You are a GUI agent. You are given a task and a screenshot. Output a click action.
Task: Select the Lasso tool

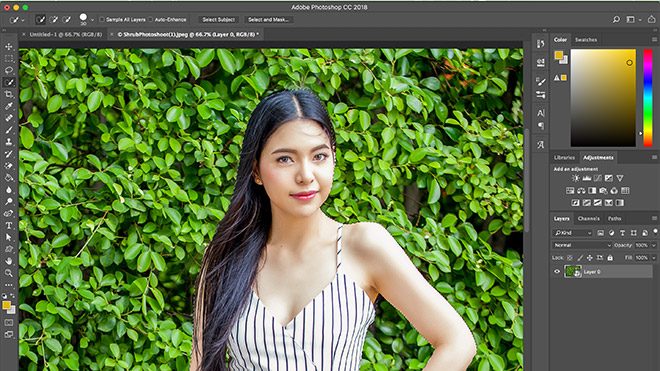pos(9,70)
